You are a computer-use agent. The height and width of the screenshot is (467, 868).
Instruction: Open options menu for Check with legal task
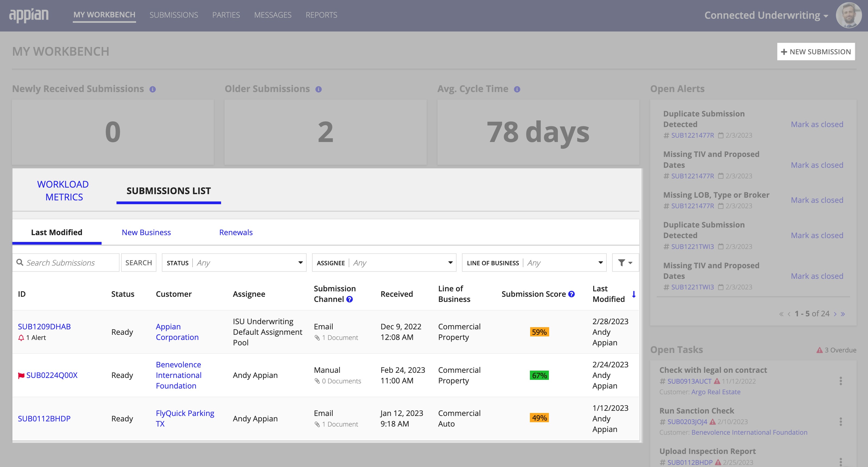point(841,381)
